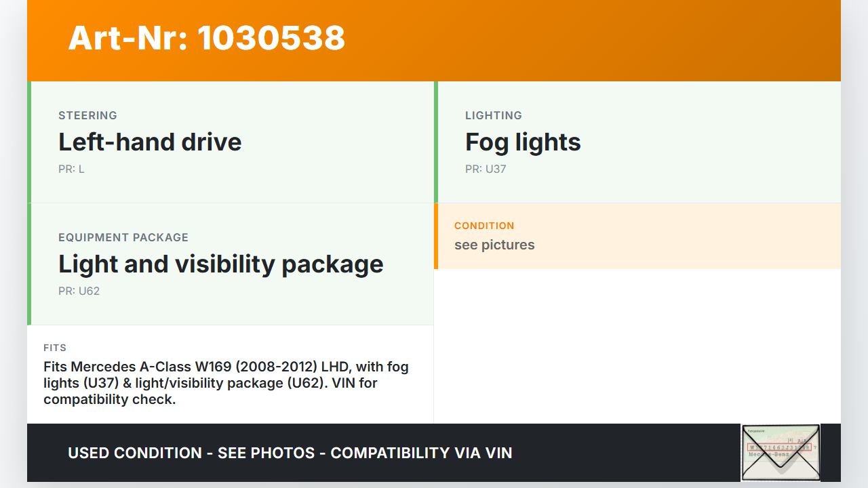The image size is (868, 488).
Task: Click the 'see pictures' condition text
Action: point(494,245)
